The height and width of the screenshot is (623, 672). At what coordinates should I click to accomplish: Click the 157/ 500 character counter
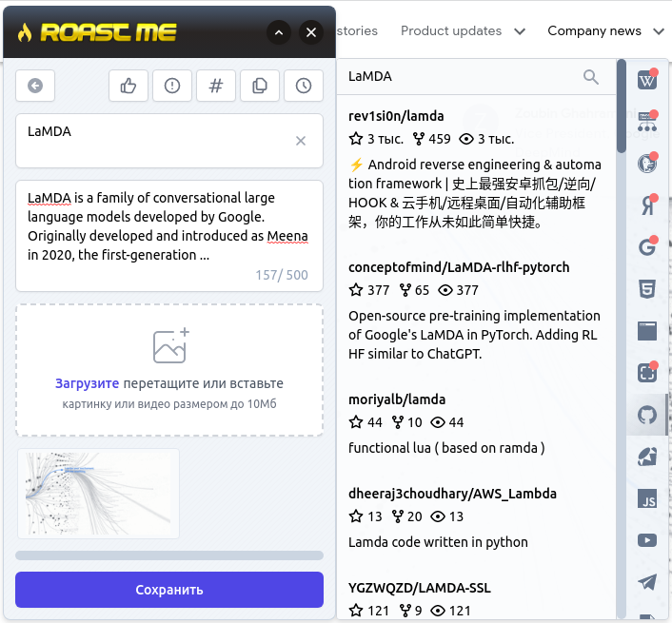pos(282,275)
